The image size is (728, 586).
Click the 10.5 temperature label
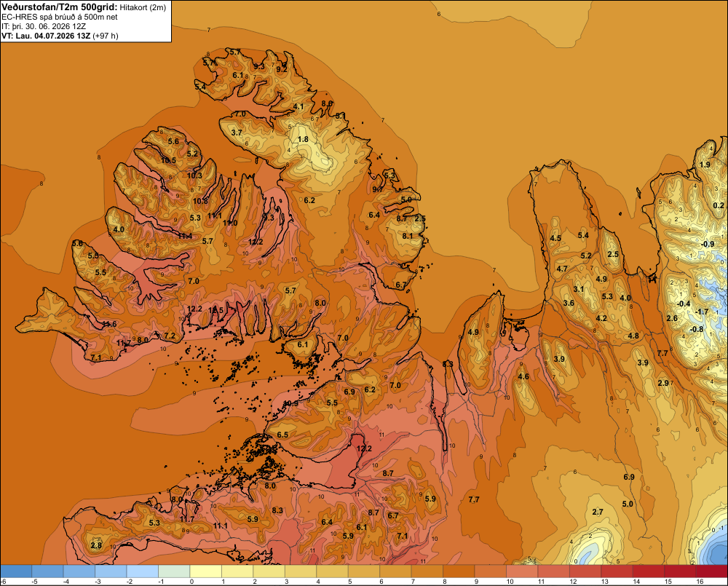[168, 161]
